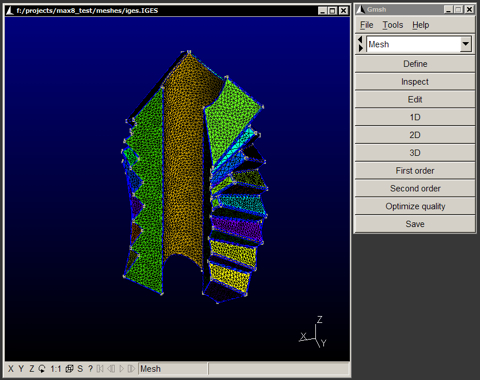
Task: Click the XYZ axes indicator in viewport
Action: [313, 332]
